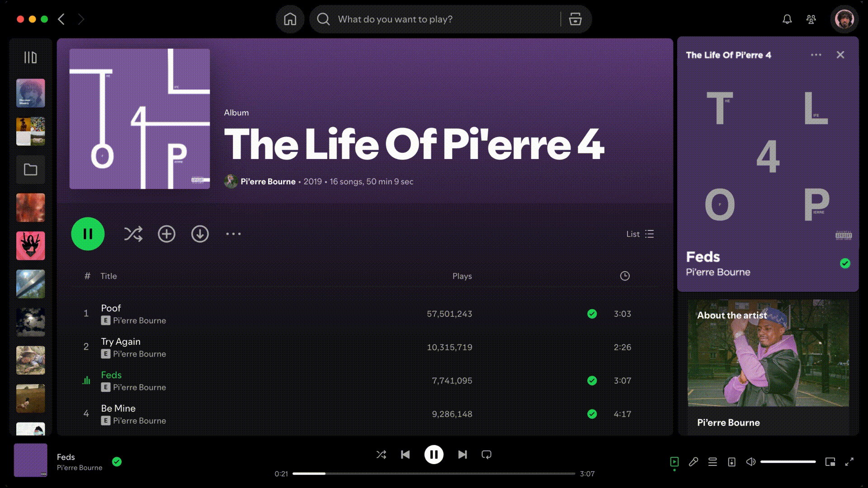Image resolution: width=868 pixels, height=488 pixels.
Task: Toggle the Now Playing view button
Action: 674,462
